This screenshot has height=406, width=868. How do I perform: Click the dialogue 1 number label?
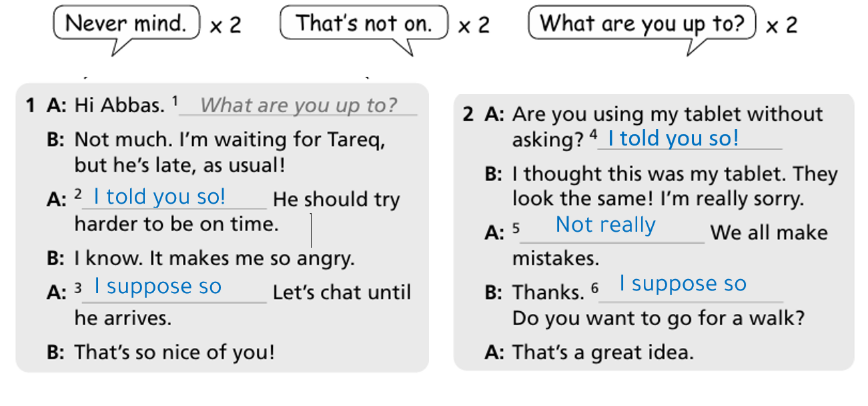click(30, 105)
